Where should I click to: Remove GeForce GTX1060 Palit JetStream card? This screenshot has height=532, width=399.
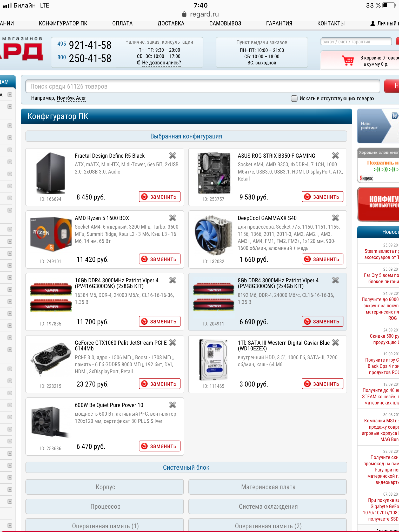(172, 342)
